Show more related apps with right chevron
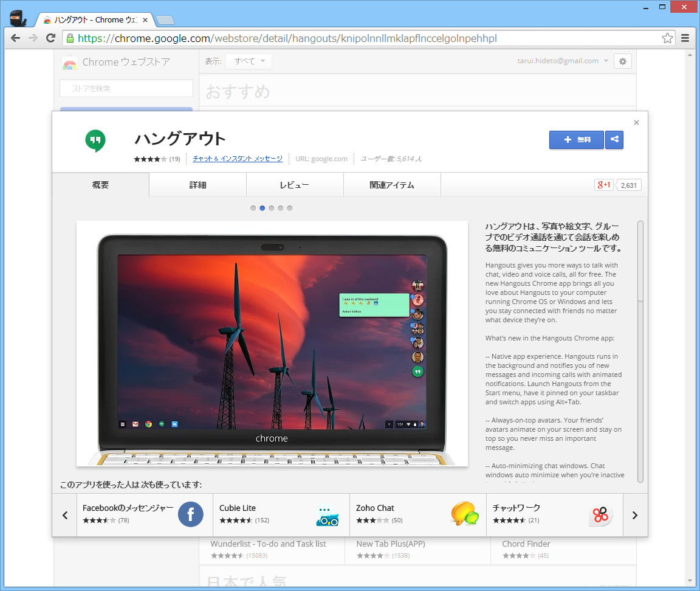700x591 pixels. pos(635,514)
